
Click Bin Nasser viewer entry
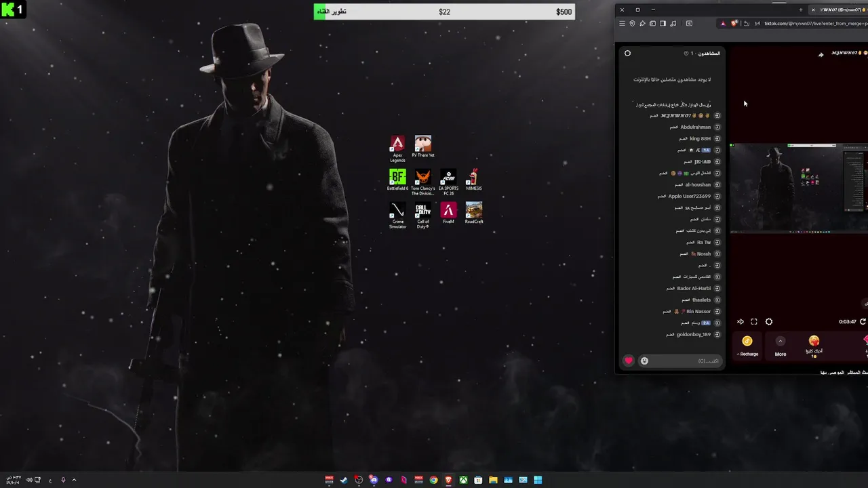click(x=690, y=311)
